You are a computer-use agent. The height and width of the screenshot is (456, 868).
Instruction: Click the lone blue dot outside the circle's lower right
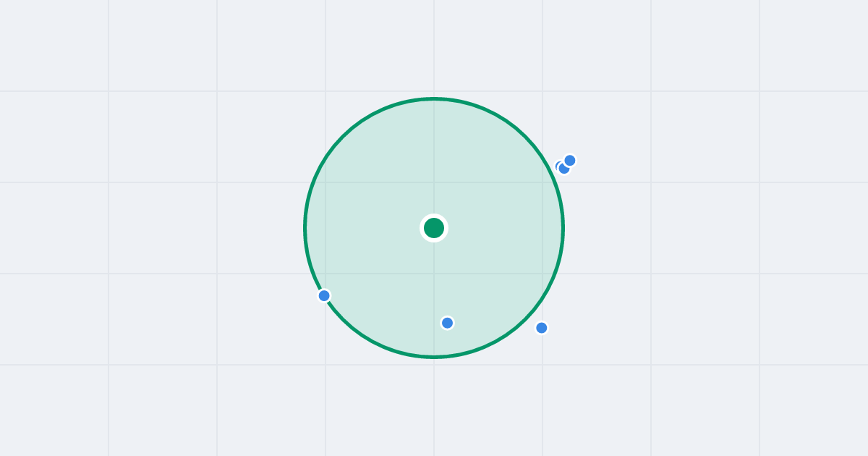tap(542, 328)
